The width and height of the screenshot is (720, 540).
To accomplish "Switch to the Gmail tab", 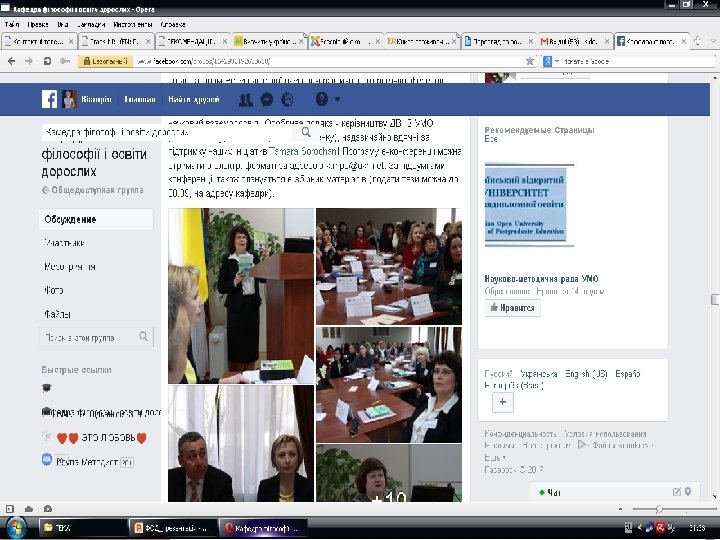I will pos(575,41).
